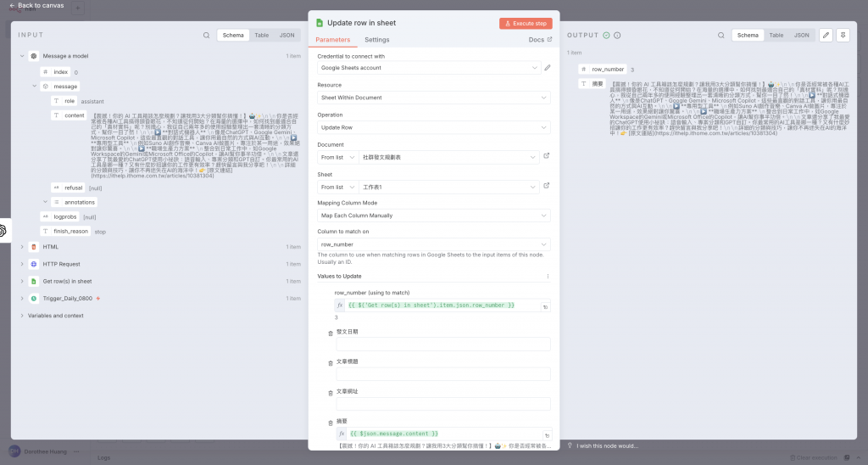Expand the HTML input node
Screen dimensions: 868x465
coord(22,247)
